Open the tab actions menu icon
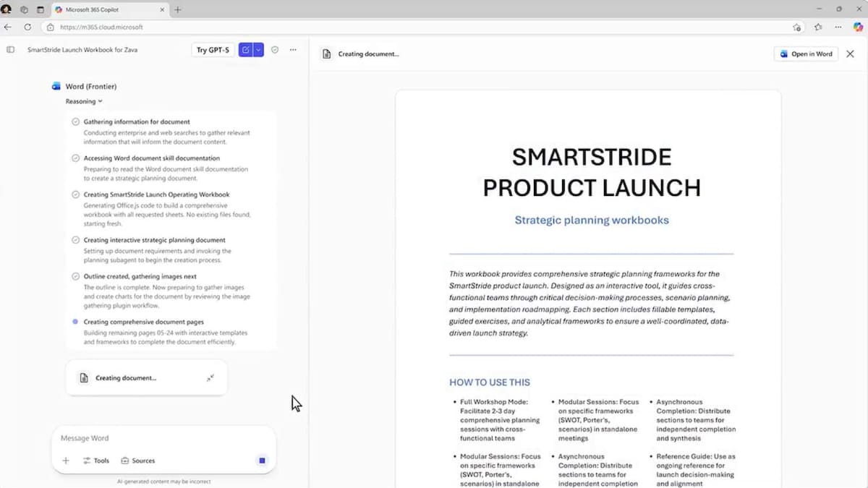Viewport: 868px width, 488px height. (x=40, y=9)
